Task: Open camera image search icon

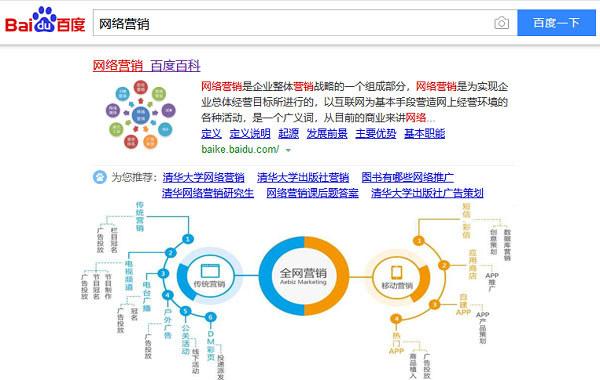Action: 501,23
